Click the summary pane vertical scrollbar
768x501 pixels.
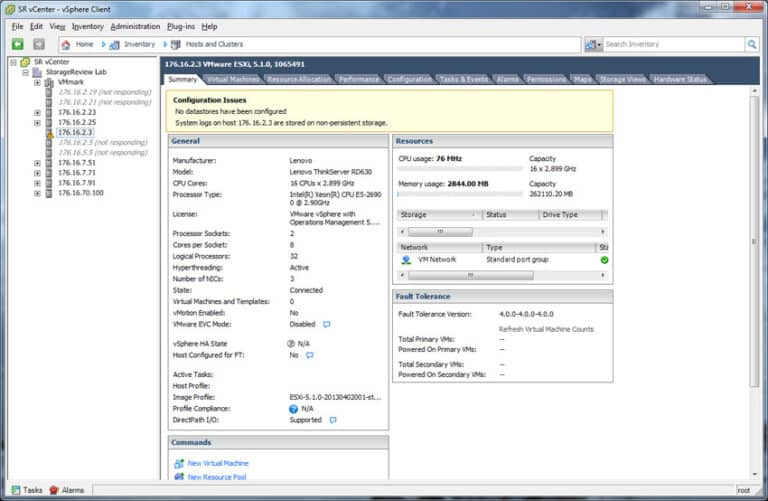tap(755, 240)
